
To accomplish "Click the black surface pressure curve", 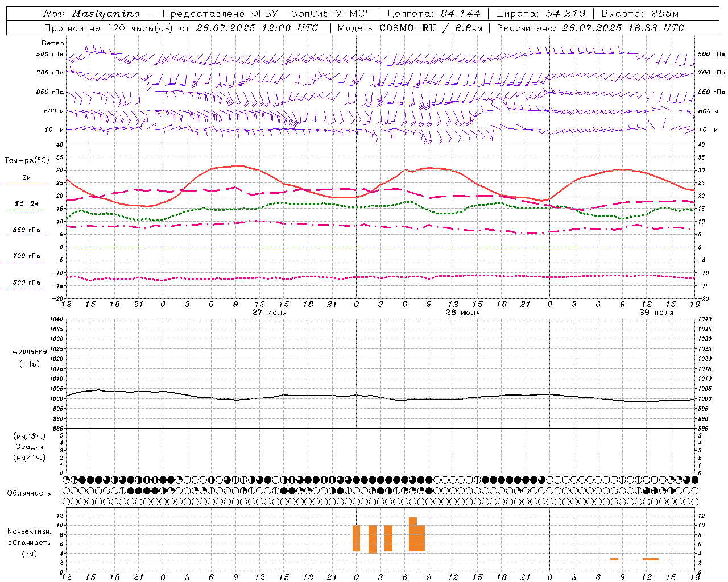I will point(381,396).
